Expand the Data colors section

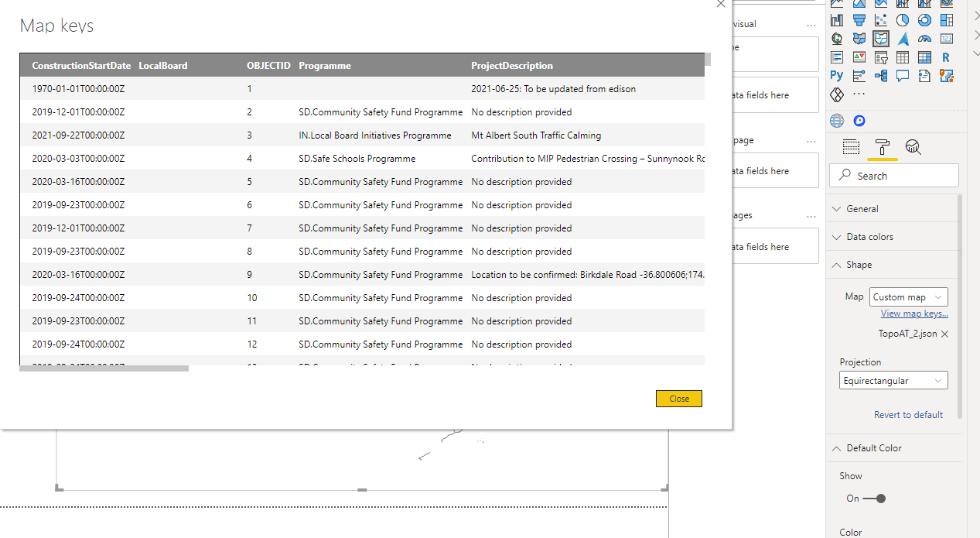point(893,237)
